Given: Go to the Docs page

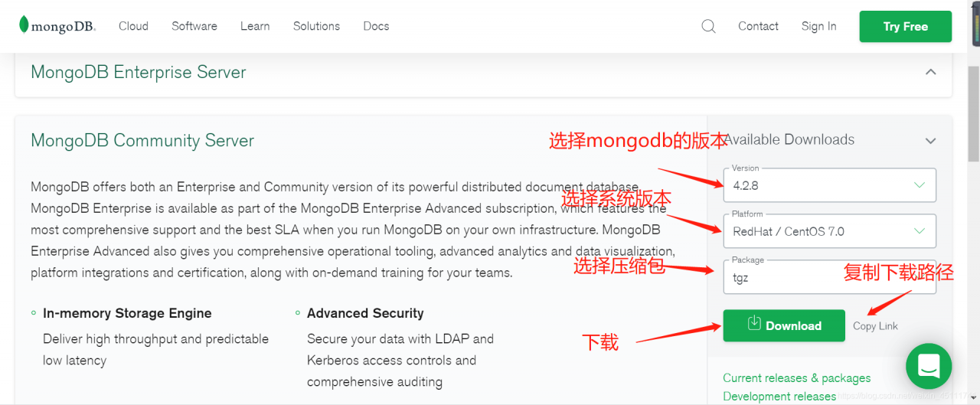Looking at the screenshot, I should pos(376,26).
